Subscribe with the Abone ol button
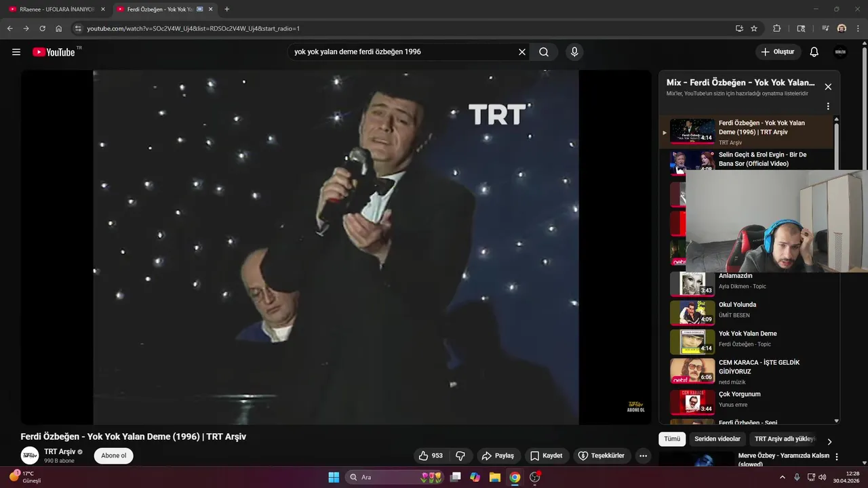This screenshot has width=868, height=488. click(x=114, y=455)
